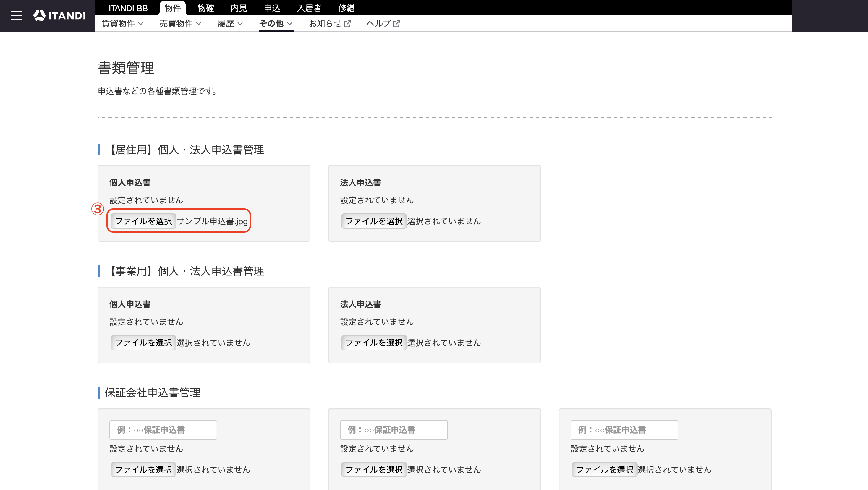
Task: Switch to ITANDI BB tab
Action: click(x=128, y=8)
